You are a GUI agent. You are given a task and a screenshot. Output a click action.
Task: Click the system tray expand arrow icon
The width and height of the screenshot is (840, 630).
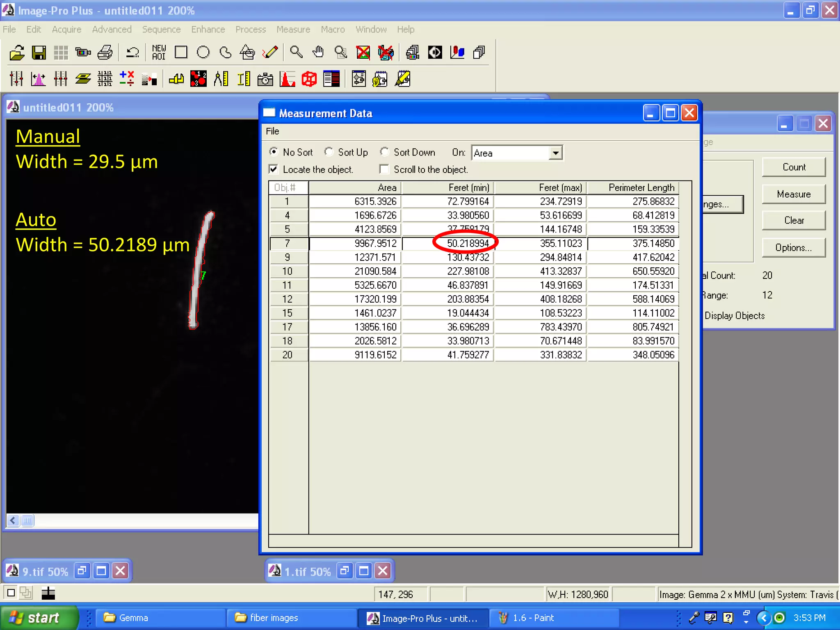click(764, 618)
